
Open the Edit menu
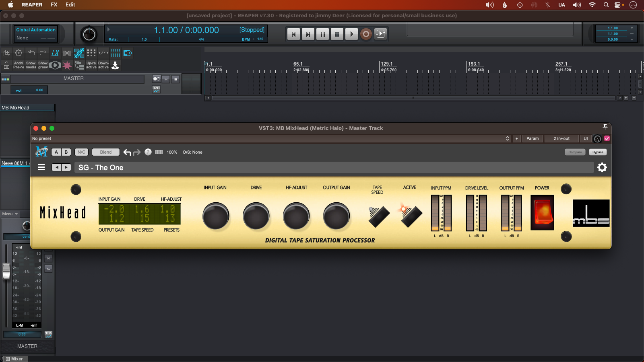tap(70, 5)
